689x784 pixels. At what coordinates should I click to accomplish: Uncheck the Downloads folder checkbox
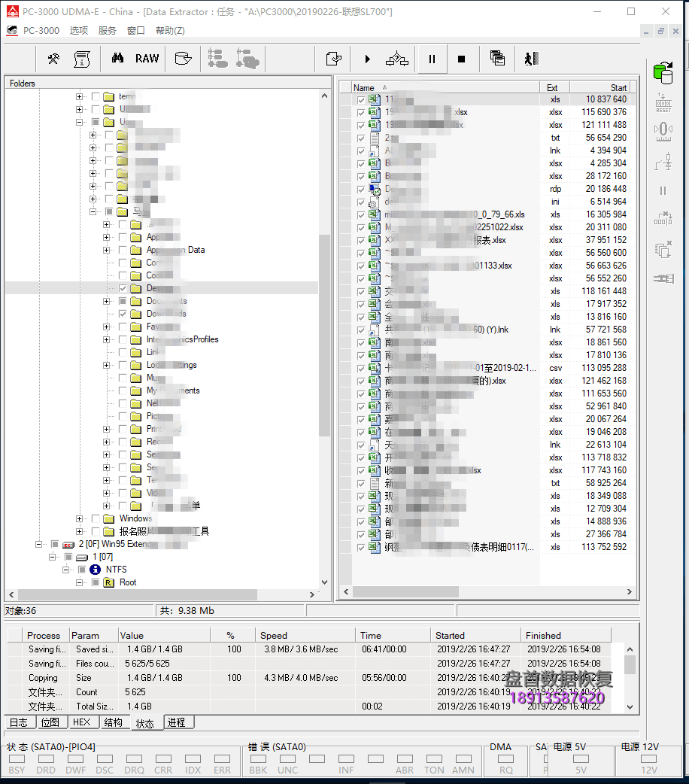(123, 314)
